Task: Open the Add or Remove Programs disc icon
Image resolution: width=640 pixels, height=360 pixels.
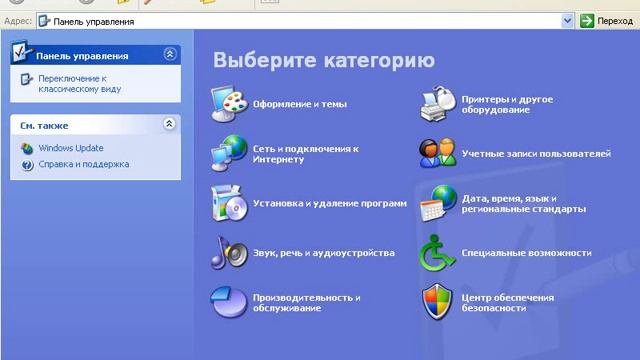Action: click(229, 203)
